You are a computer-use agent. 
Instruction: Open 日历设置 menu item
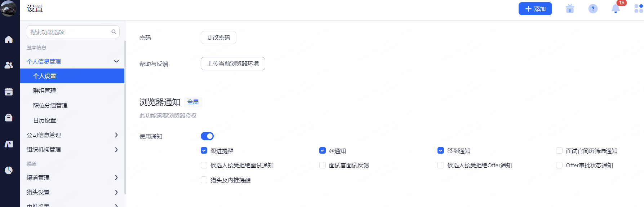(x=45, y=120)
